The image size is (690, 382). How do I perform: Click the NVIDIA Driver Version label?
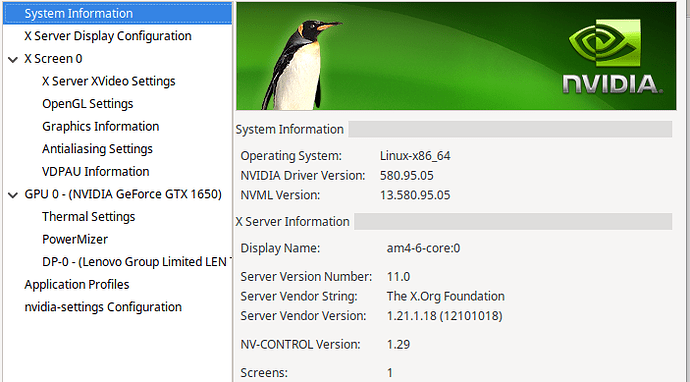point(303,176)
